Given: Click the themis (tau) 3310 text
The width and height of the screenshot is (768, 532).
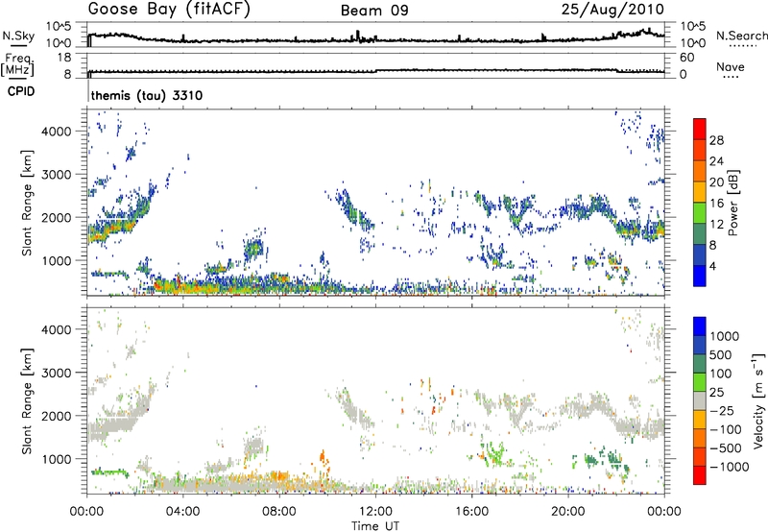Looking at the screenshot, I should 147,95.
